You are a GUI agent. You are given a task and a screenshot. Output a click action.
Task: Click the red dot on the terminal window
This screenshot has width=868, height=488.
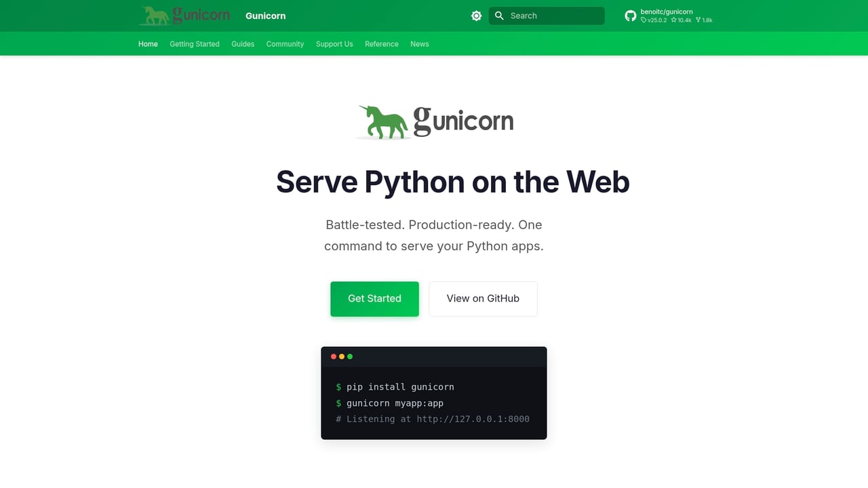tap(333, 356)
